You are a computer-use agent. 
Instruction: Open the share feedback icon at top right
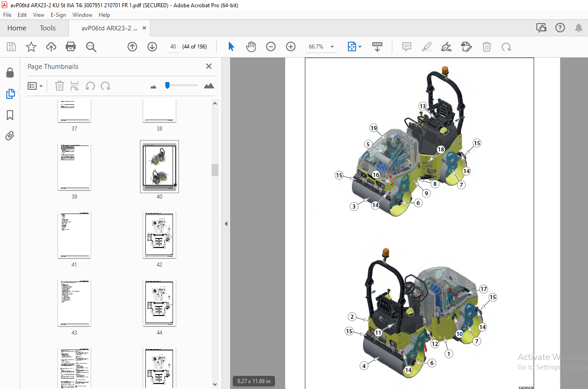(541, 28)
